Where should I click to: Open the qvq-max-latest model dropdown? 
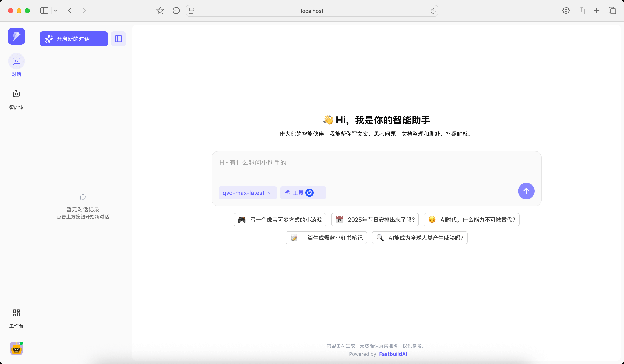[247, 193]
